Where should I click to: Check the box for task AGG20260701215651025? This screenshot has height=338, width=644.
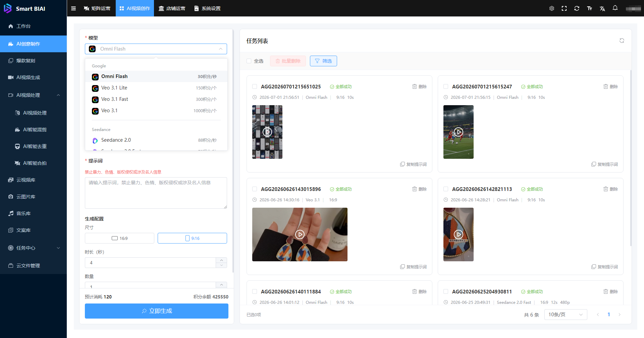(255, 86)
